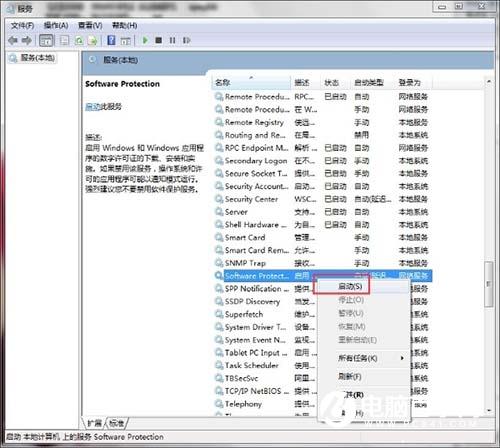
Task: Close the 服务 window
Action: click(481, 7)
